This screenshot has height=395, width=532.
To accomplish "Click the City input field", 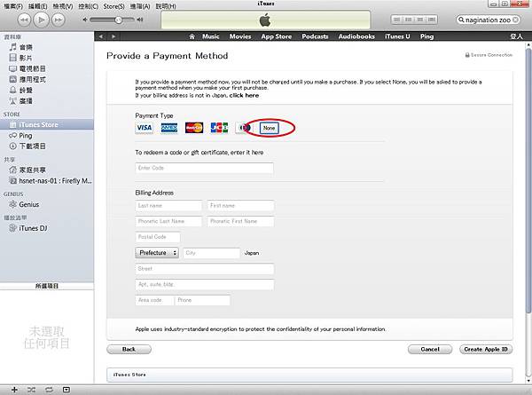I will (x=212, y=253).
